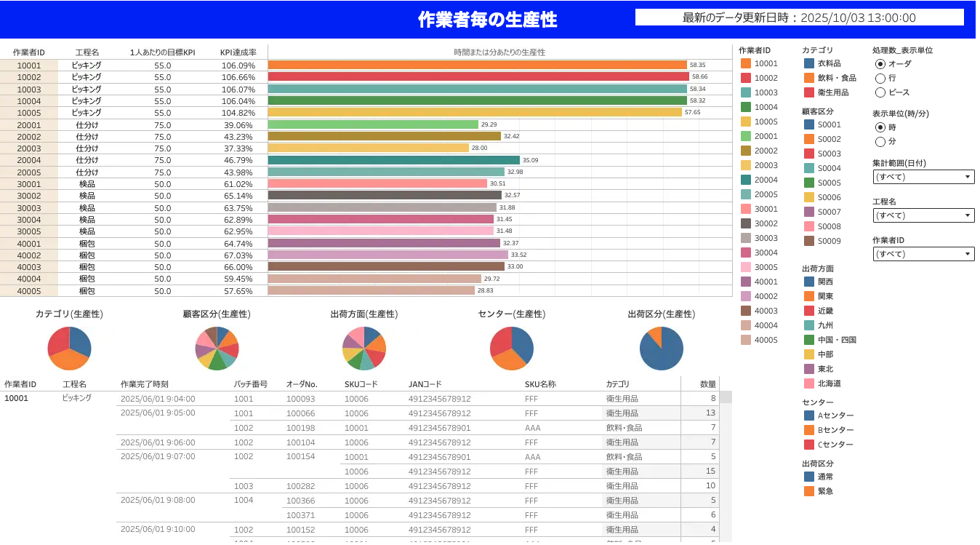Open the 作業者ID filter dropdown
Screen dimensions: 980x545
(923, 254)
